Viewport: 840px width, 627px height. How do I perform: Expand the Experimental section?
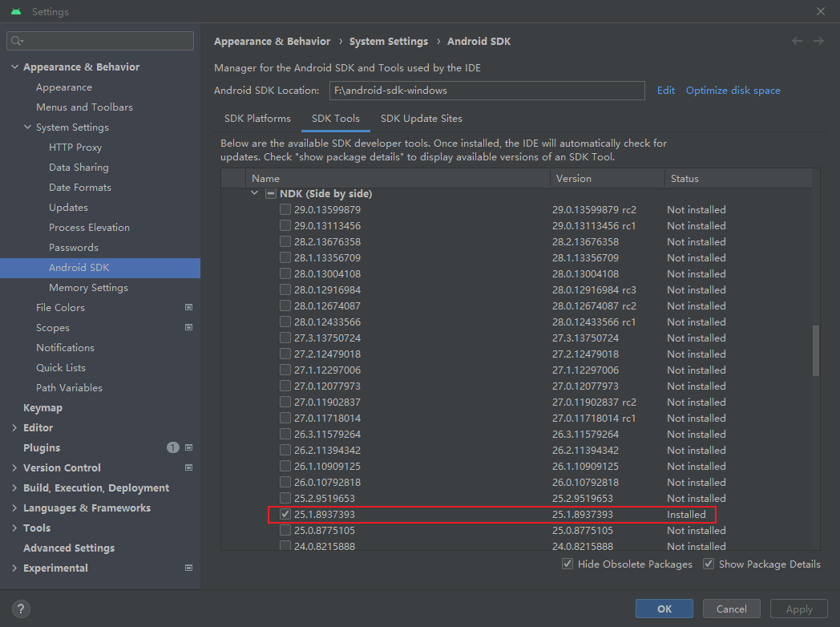tap(14, 568)
